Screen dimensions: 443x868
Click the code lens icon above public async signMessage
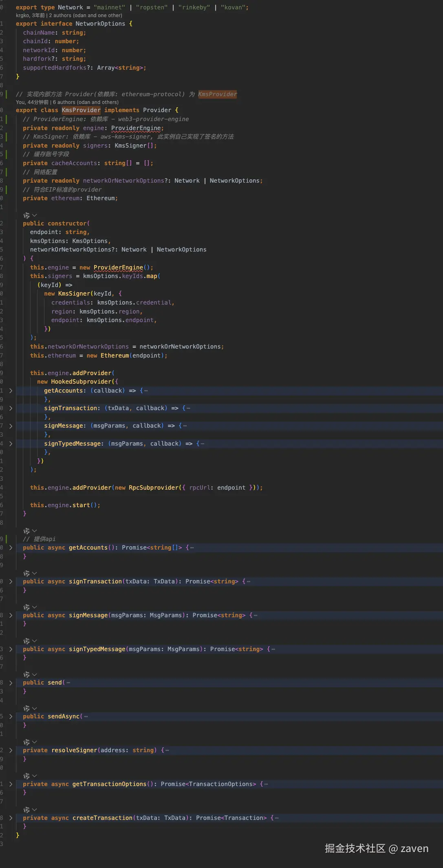tap(26, 607)
